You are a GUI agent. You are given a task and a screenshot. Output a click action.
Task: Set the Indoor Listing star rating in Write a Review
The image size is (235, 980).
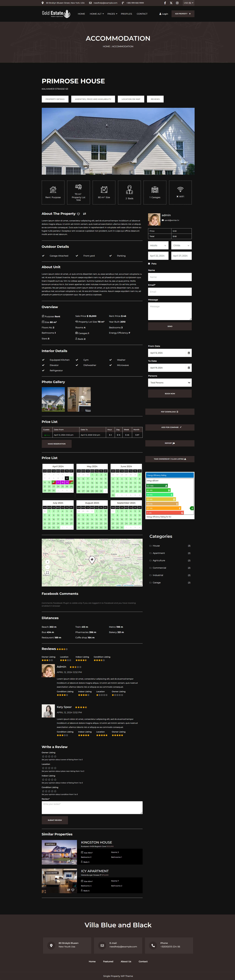click(x=49, y=780)
